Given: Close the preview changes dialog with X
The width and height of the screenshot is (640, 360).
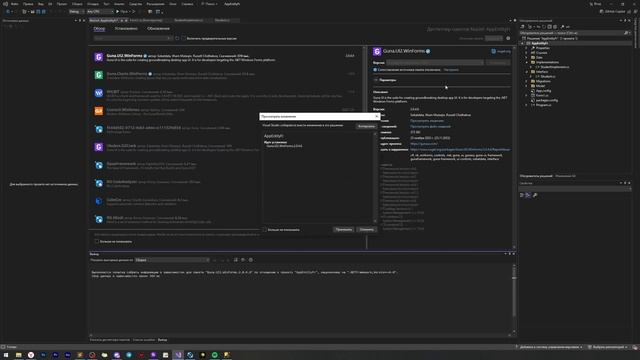Looking at the screenshot, I should pyautogui.click(x=376, y=116).
